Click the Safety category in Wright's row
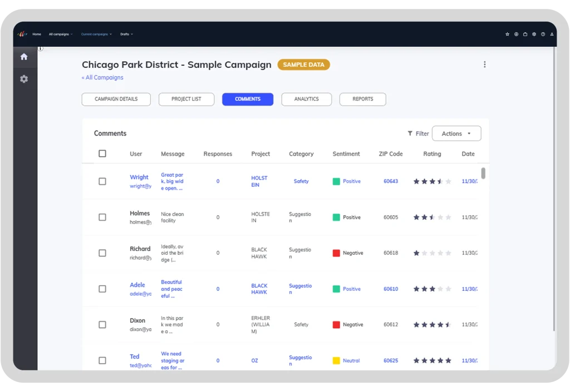This screenshot has width=570, height=392. tap(301, 181)
